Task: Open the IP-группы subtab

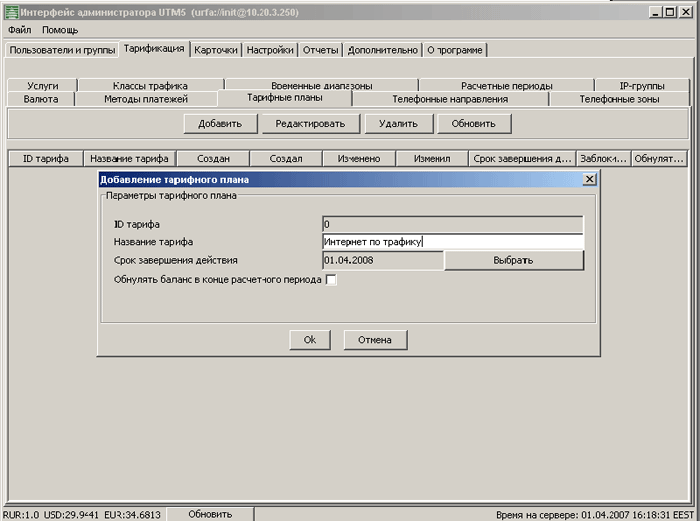Action: tap(642, 85)
